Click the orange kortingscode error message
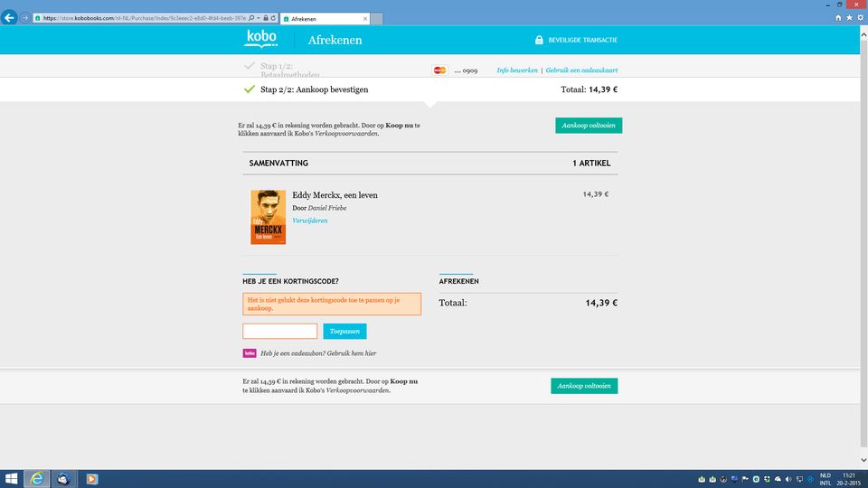This screenshot has width=868, height=488. pos(332,304)
